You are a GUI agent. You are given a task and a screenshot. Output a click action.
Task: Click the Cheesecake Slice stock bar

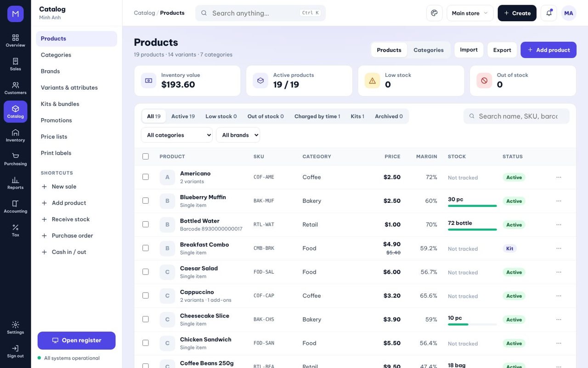[x=472, y=324]
